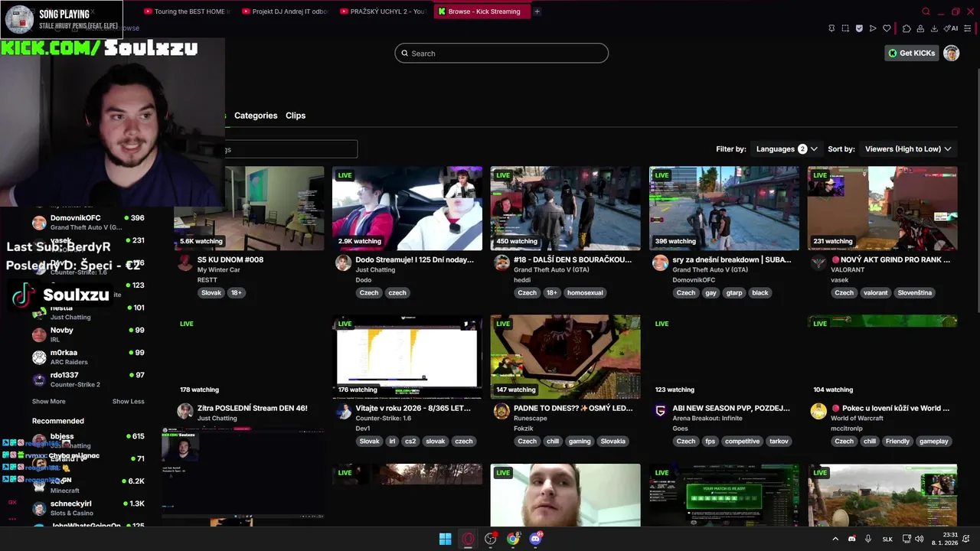Click the pin icon in Opera toolbar
The image size is (980, 551).
[831, 28]
